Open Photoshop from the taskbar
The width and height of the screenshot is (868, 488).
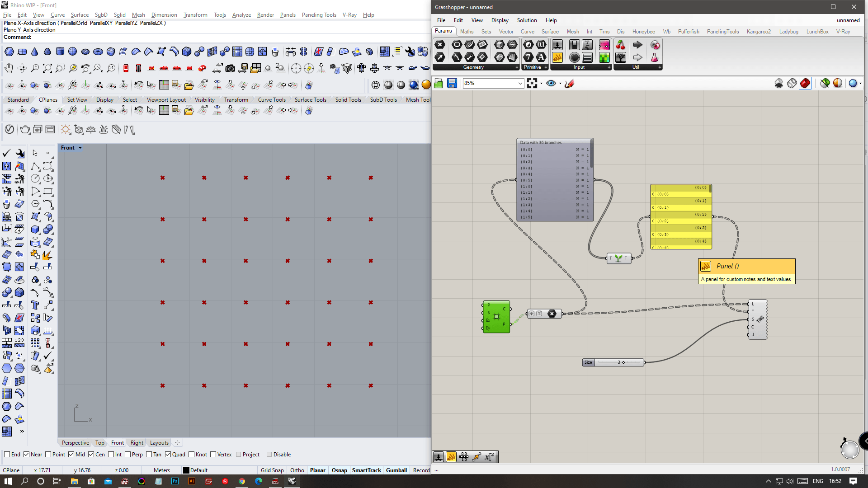pyautogui.click(x=175, y=481)
